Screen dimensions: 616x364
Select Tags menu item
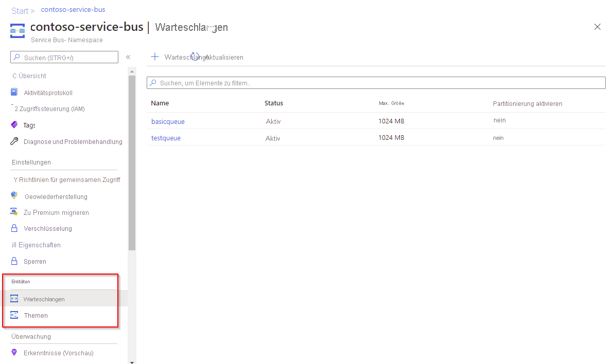[29, 125]
